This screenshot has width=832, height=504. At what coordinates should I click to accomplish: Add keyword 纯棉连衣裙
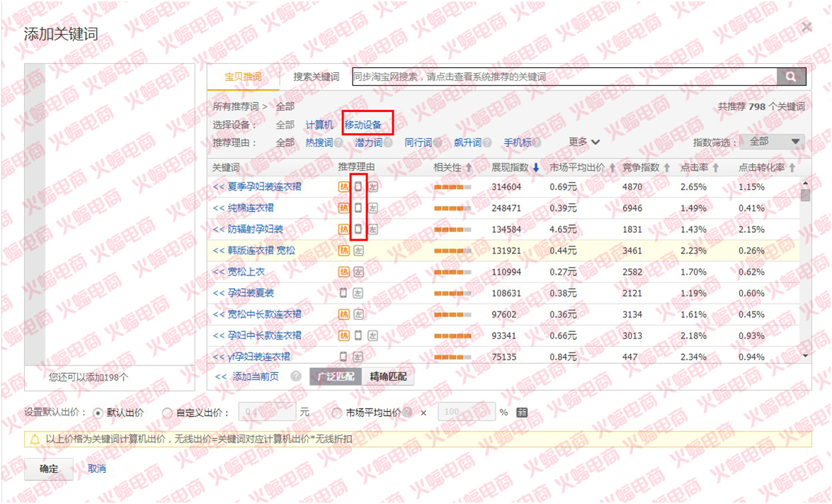[244, 208]
